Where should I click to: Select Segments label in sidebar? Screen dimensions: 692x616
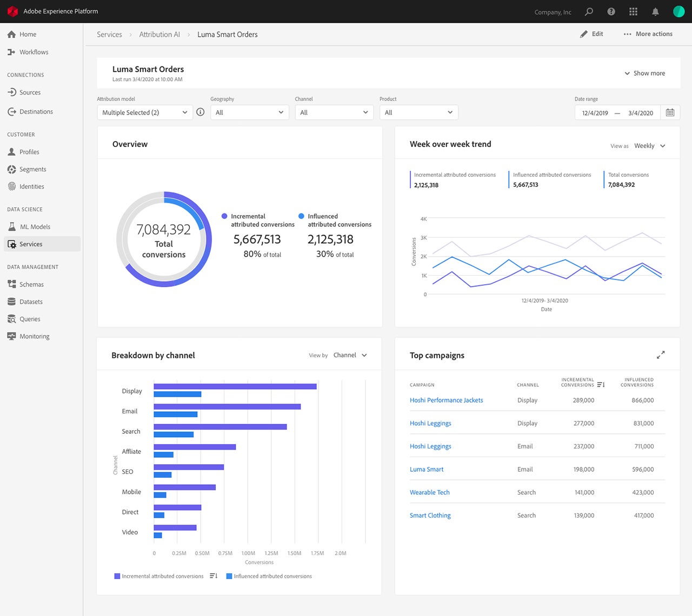point(33,169)
